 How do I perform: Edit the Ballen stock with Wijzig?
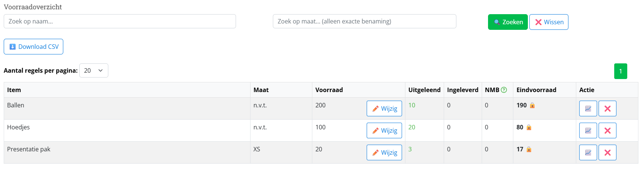click(384, 108)
